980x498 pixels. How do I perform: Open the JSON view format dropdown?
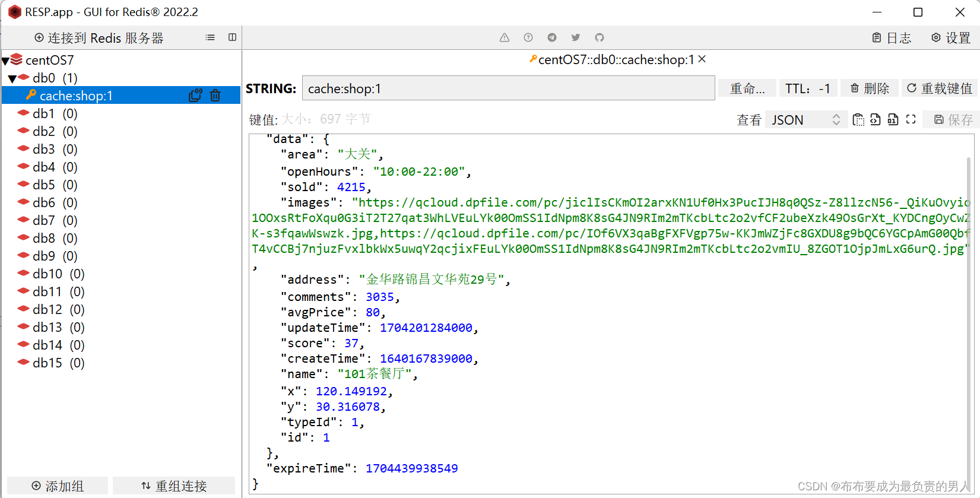(x=806, y=120)
